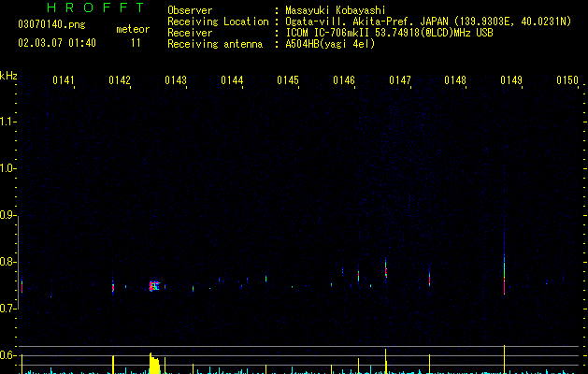The height and width of the screenshot is (374, 588).
Task: Click the long-duration yellow intensity block before 0143
Action: point(154,364)
